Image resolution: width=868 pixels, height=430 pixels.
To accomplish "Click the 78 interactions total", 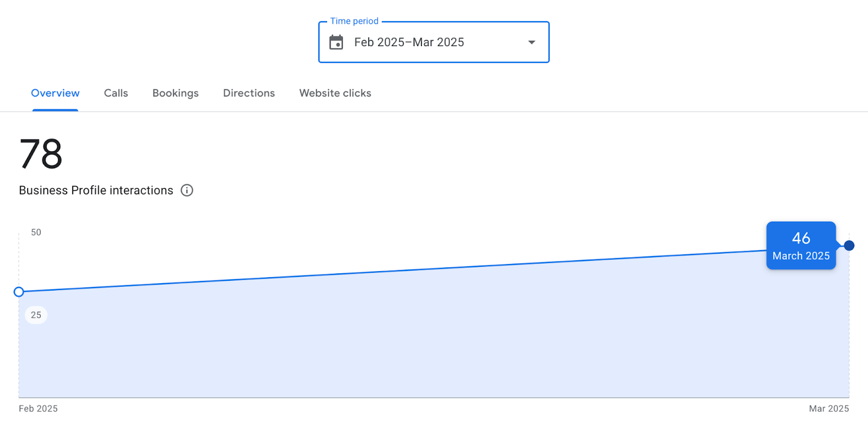I will pos(41,154).
